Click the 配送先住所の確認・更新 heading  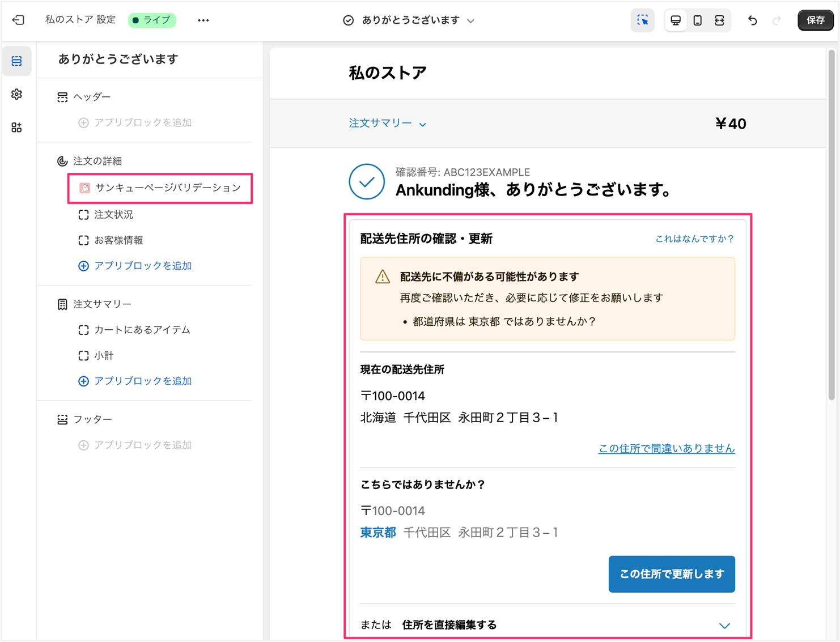click(426, 239)
